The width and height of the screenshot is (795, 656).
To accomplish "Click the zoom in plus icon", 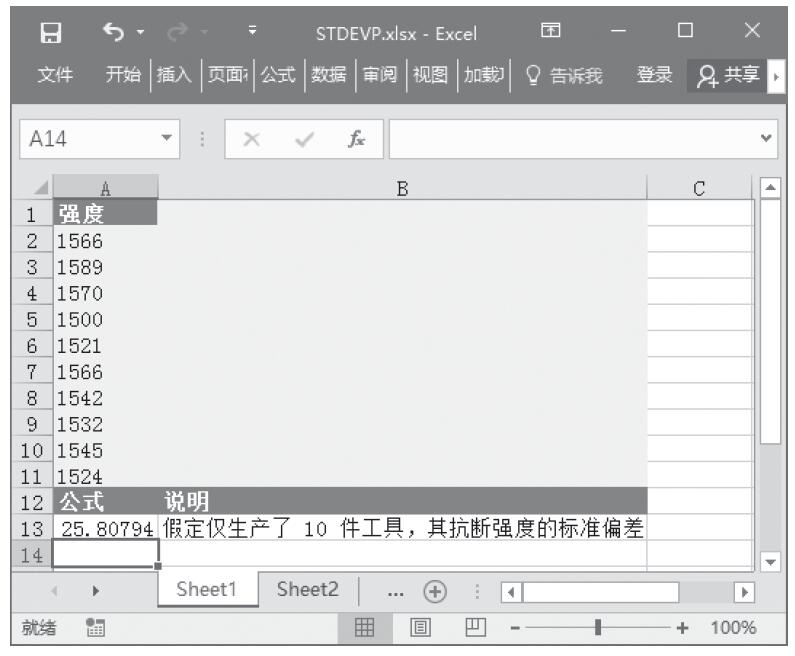I will [x=684, y=629].
